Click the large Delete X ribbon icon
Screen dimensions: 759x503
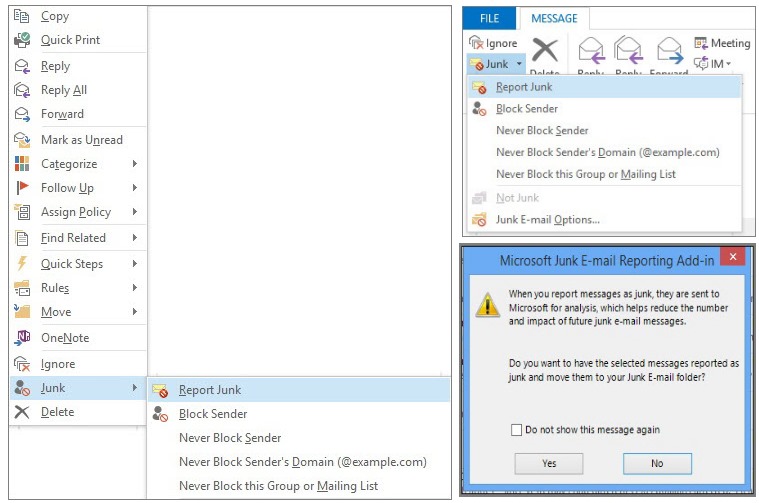(545, 50)
